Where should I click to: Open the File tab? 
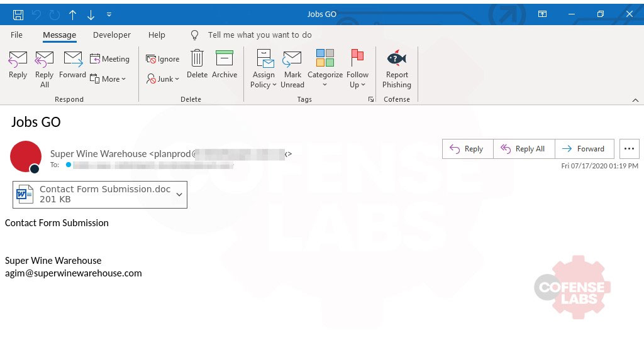(16, 35)
